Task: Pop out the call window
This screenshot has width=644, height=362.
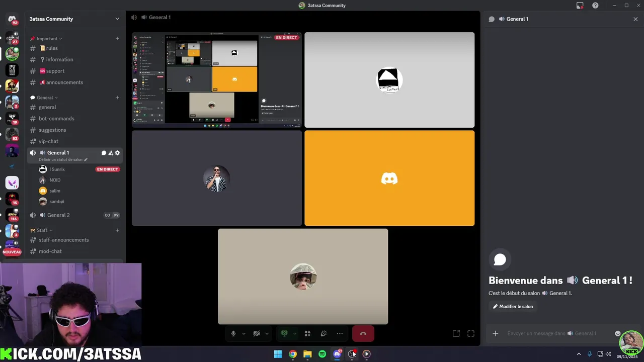Action: [456, 333]
